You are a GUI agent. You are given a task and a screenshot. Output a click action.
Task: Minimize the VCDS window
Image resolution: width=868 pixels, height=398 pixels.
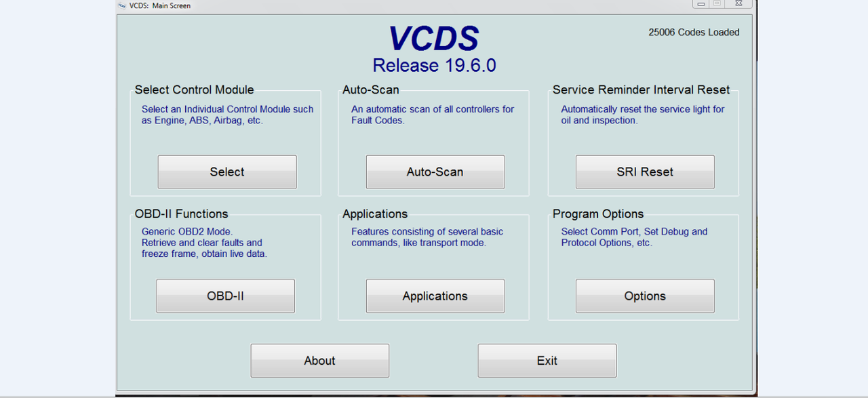point(701,4)
